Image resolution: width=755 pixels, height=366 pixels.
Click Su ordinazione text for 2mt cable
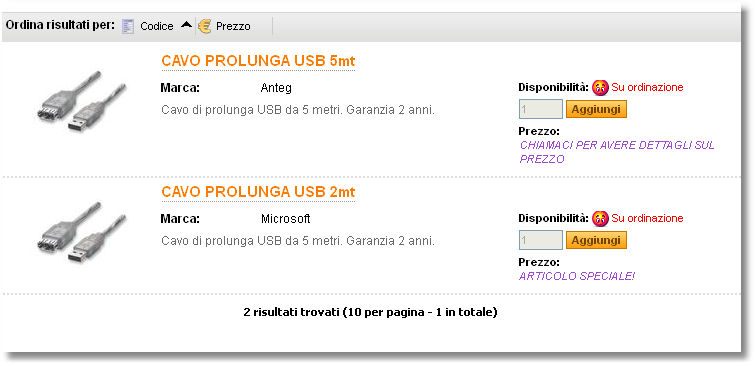pyautogui.click(x=647, y=219)
